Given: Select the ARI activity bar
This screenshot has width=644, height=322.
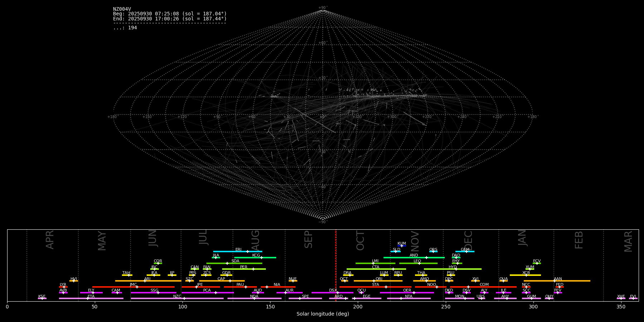Looking at the screenshot, I should 148,281.
